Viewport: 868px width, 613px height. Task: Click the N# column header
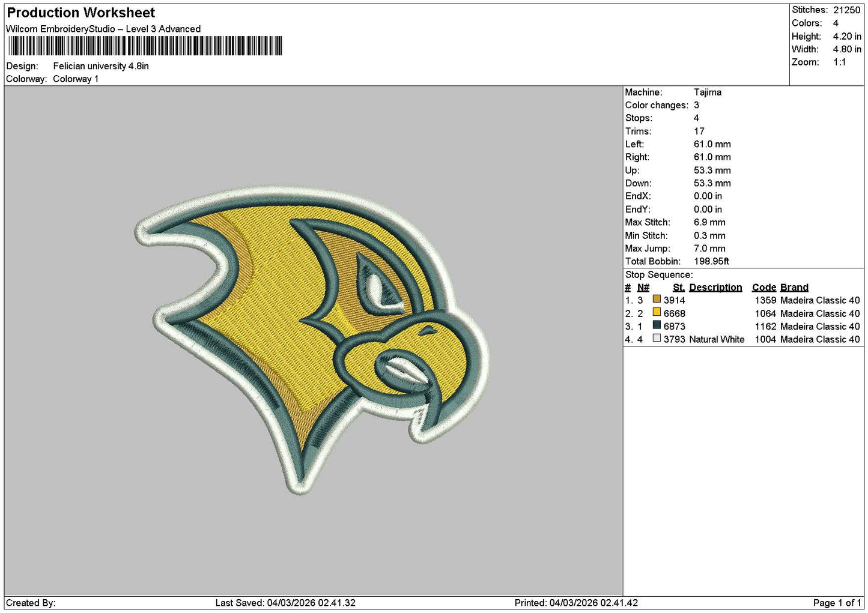pos(643,288)
